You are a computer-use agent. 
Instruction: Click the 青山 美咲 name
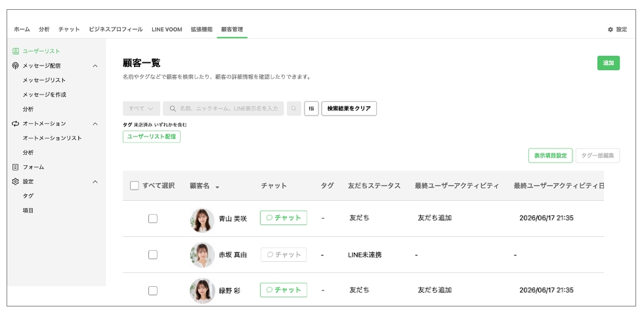point(232,219)
